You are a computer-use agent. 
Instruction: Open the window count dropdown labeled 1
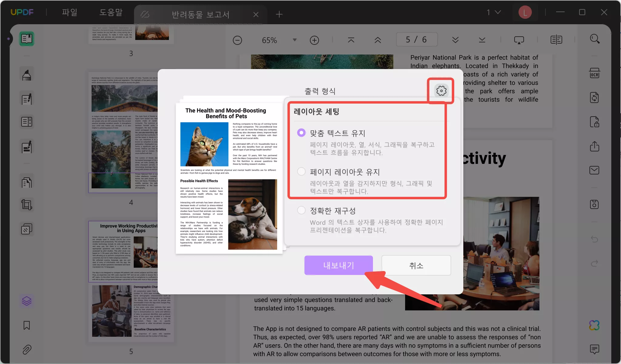click(x=494, y=12)
